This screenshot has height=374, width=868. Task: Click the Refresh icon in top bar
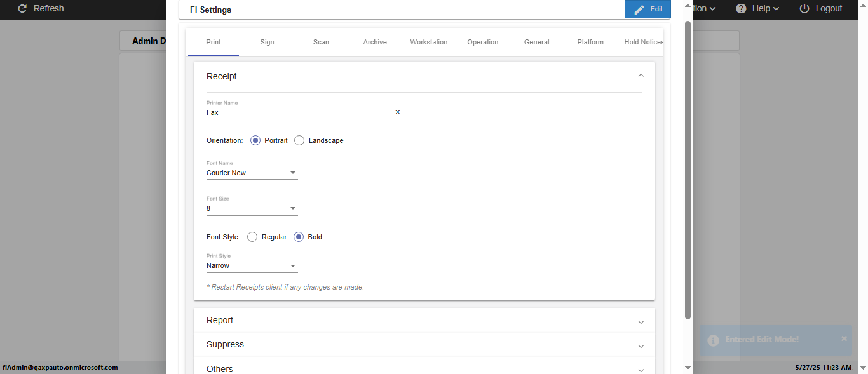pyautogui.click(x=23, y=9)
